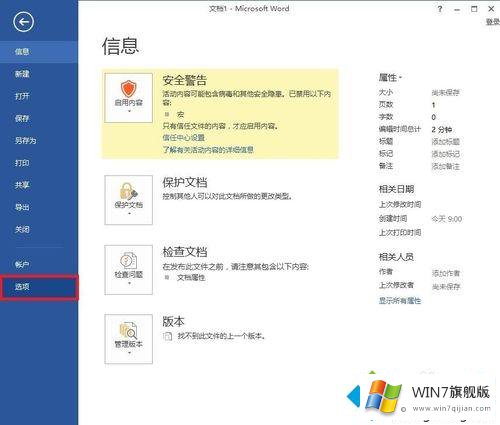Viewport: 500px width, 425px height.
Task: Click the help question mark icon
Action: coord(440,9)
